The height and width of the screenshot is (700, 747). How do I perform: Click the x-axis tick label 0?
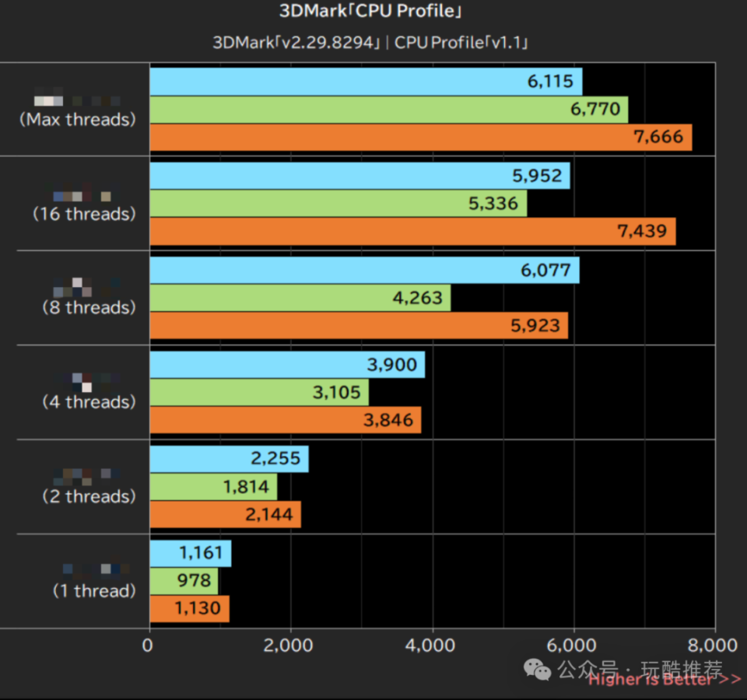[148, 646]
